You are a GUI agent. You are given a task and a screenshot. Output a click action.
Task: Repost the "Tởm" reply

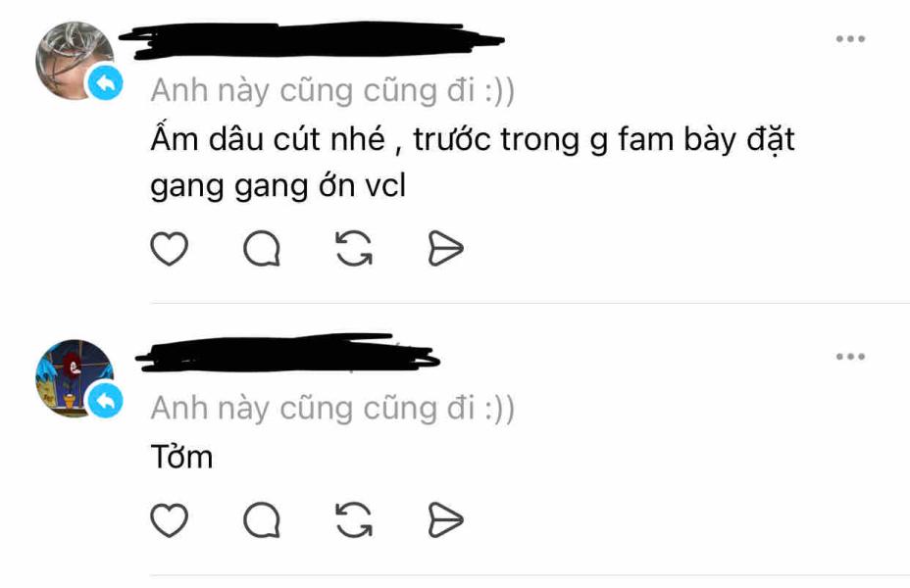(x=354, y=519)
